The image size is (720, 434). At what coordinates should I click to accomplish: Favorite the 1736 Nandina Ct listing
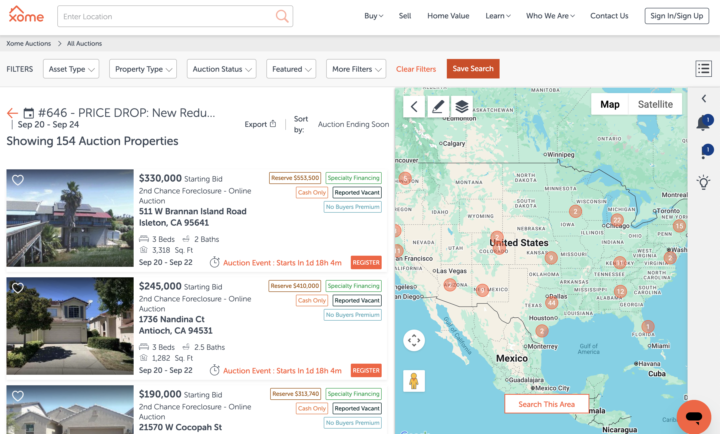coord(17,288)
